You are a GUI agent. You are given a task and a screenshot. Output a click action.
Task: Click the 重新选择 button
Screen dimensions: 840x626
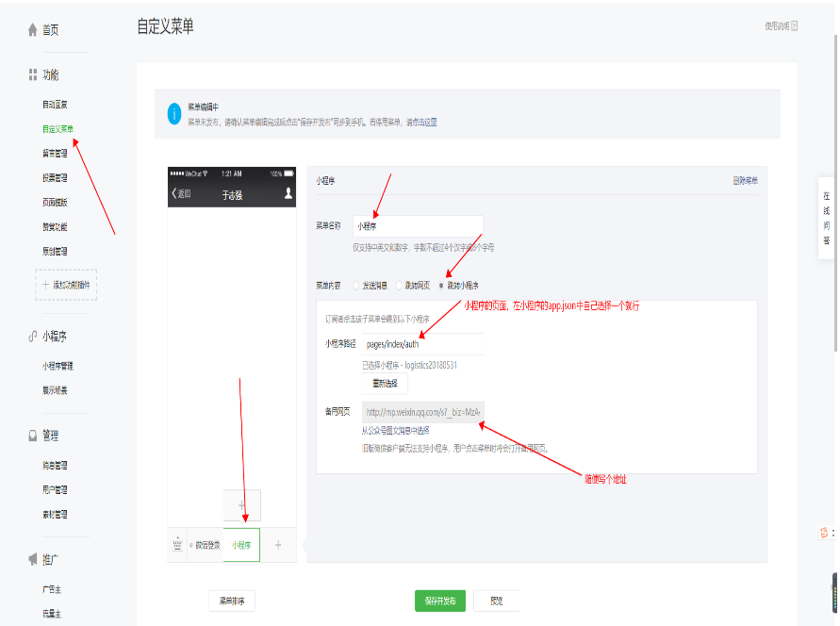(x=386, y=384)
